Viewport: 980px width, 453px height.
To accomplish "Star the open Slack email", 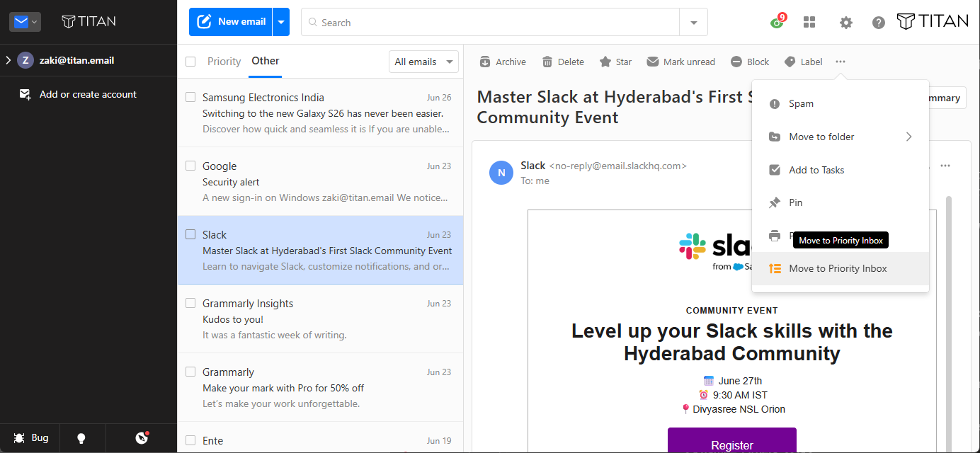I will tap(605, 62).
